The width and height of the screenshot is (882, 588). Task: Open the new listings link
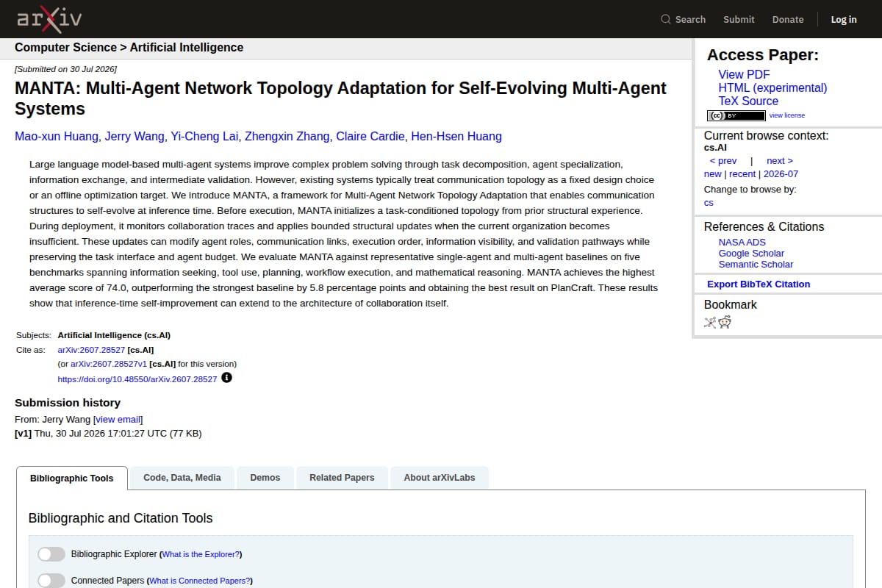coord(713,174)
